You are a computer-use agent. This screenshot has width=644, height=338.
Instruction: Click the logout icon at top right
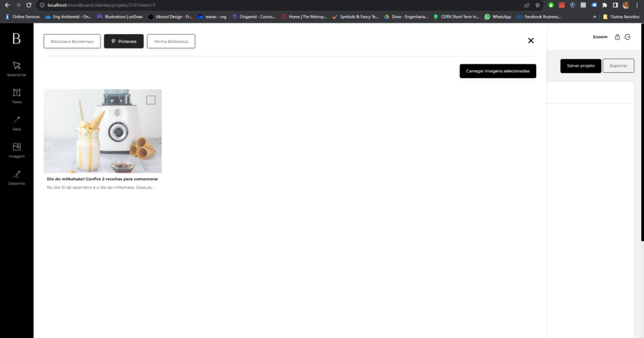(x=627, y=37)
